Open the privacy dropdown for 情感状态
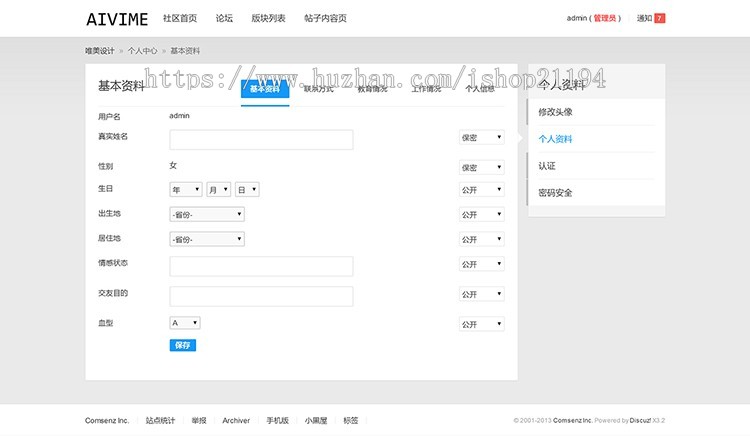The width and height of the screenshot is (750, 436). pyautogui.click(x=481, y=264)
